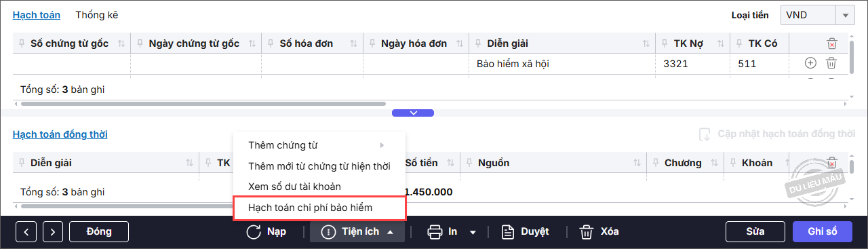
Task: Open Tiện ích utilities menu
Action: (x=357, y=232)
